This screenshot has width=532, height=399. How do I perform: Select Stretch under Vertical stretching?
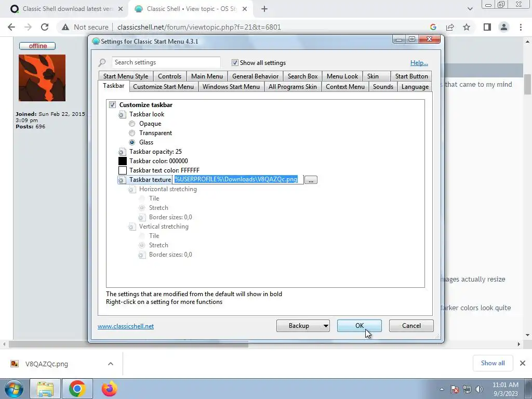[142, 245]
